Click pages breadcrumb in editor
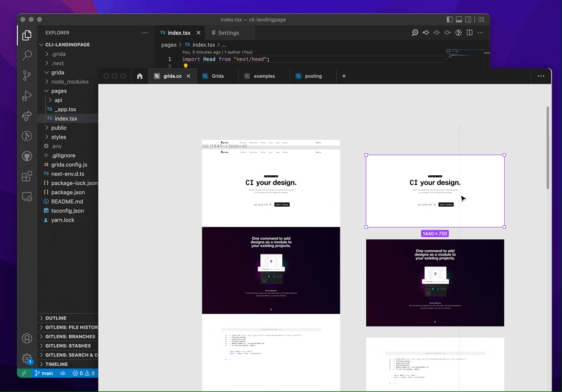The height and width of the screenshot is (392, 562). click(168, 45)
